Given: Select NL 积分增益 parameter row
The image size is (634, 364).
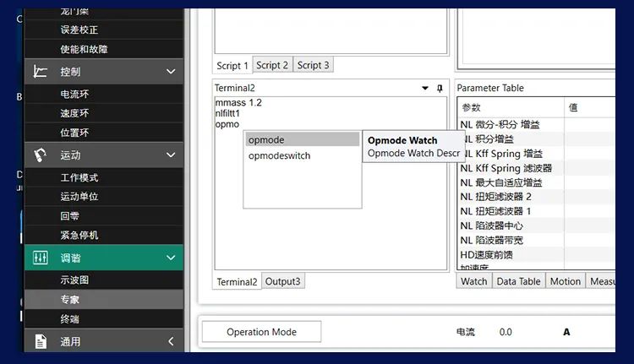Looking at the screenshot, I should coord(489,139).
